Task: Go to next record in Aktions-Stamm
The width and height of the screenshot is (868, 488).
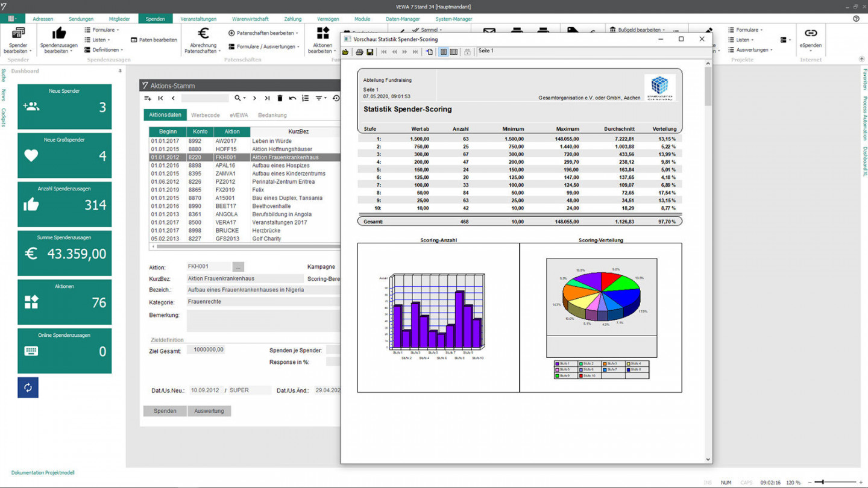Action: [254, 98]
